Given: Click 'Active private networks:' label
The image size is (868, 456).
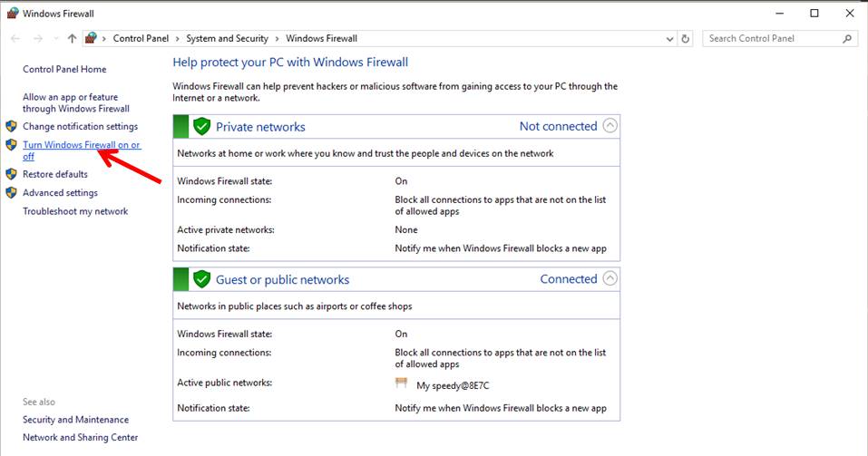Looking at the screenshot, I should (225, 229).
